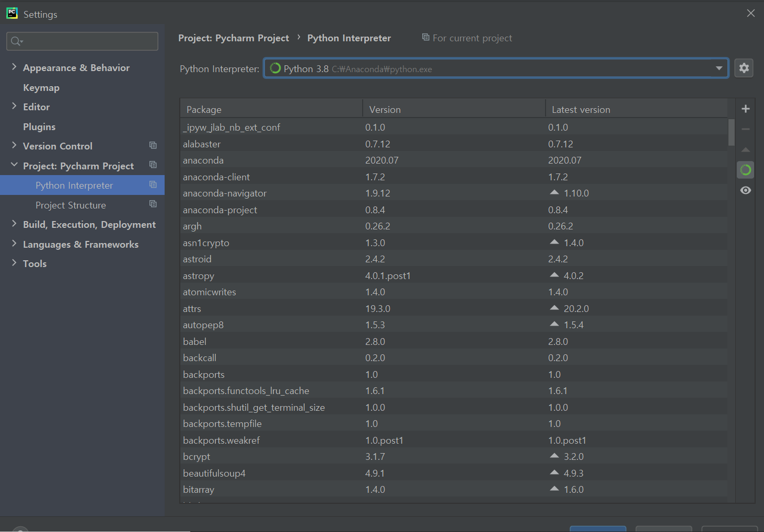This screenshot has height=532, width=764.
Task: Expand Build, Execution, Deployment chevron
Action: coord(14,224)
